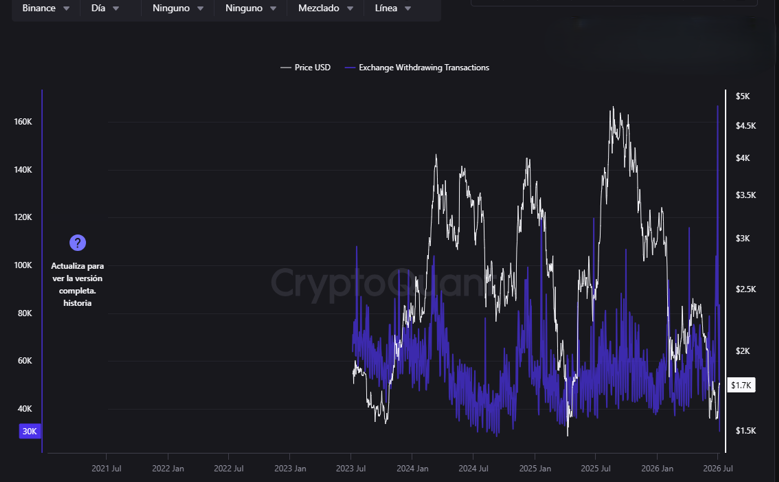779x482 pixels.
Task: Click the $2.5K right axis label
Action: (746, 289)
